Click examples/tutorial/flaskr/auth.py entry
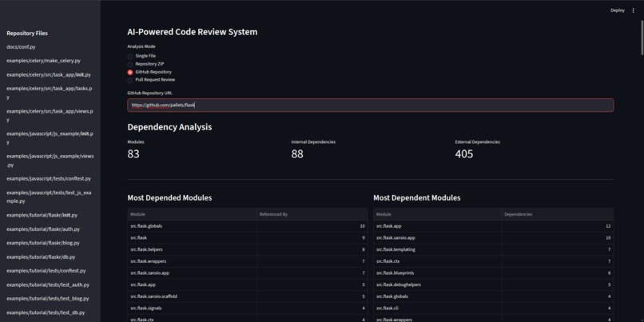 [43, 229]
